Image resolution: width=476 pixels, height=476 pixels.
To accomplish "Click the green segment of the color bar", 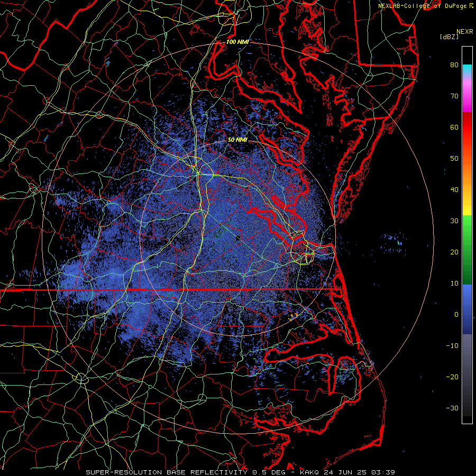I will (467, 250).
